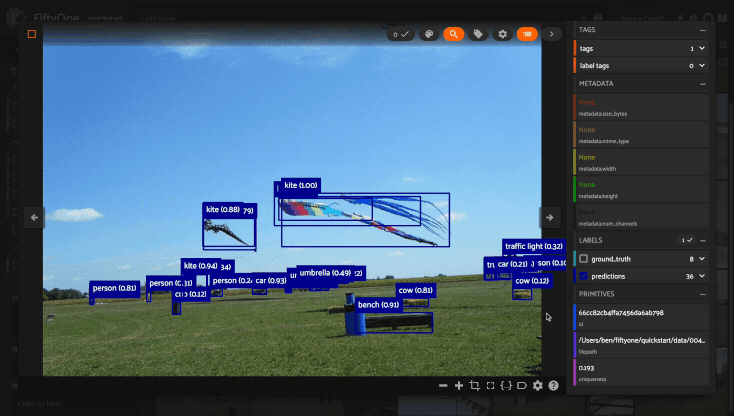Expand the predictions filter dropdown

702,276
